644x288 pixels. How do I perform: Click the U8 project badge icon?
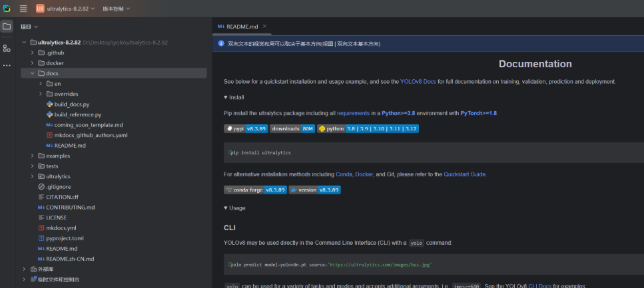tap(40, 9)
